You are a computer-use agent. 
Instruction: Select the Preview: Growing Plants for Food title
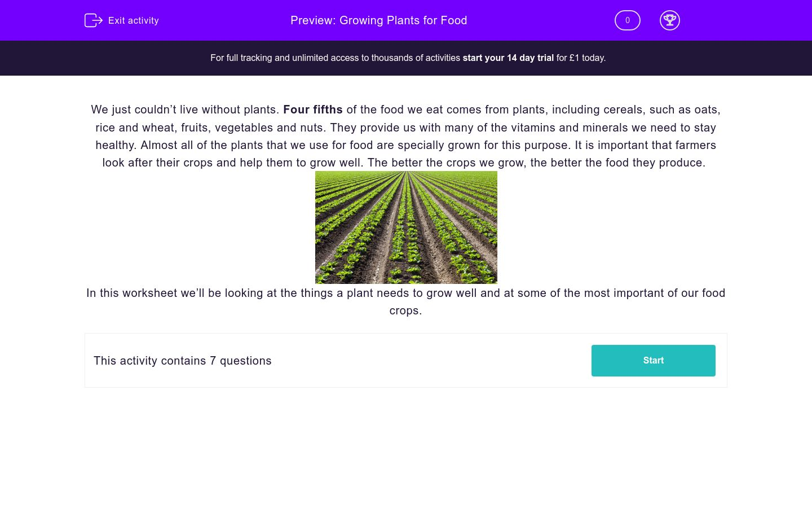[x=378, y=20]
